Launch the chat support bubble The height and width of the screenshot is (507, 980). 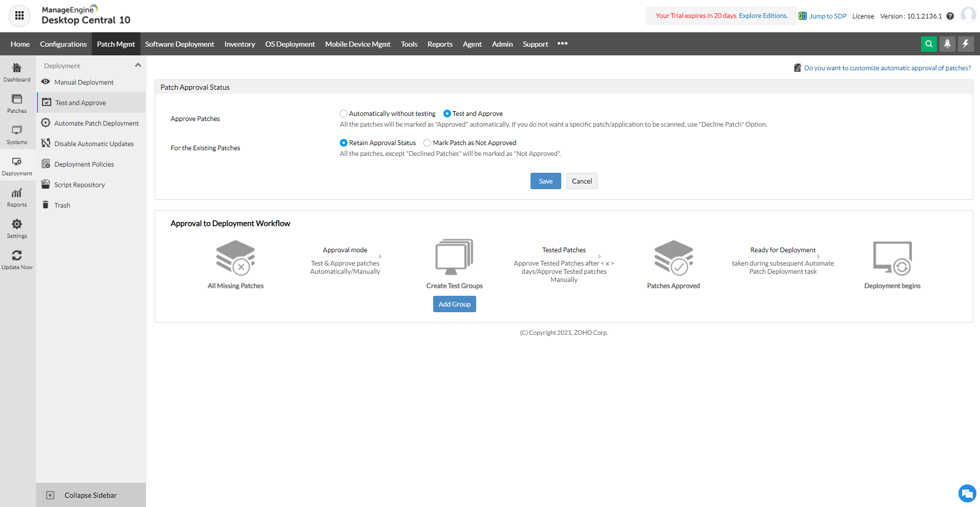(967, 493)
